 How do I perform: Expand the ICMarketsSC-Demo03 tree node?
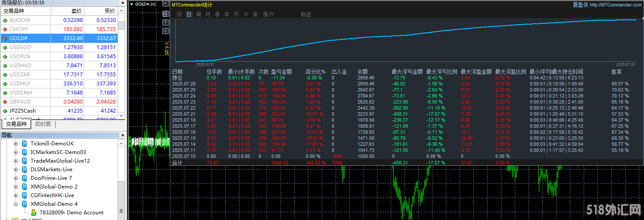coord(16,152)
